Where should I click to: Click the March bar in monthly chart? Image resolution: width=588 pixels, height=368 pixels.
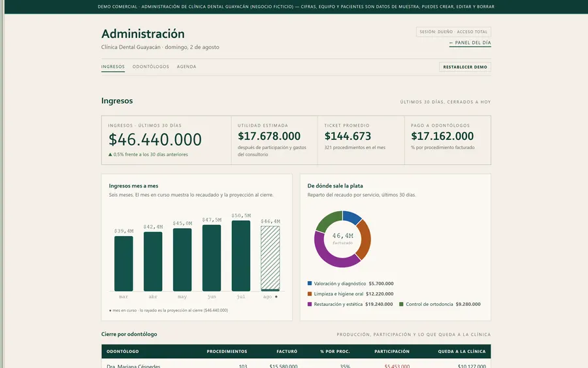point(123,263)
